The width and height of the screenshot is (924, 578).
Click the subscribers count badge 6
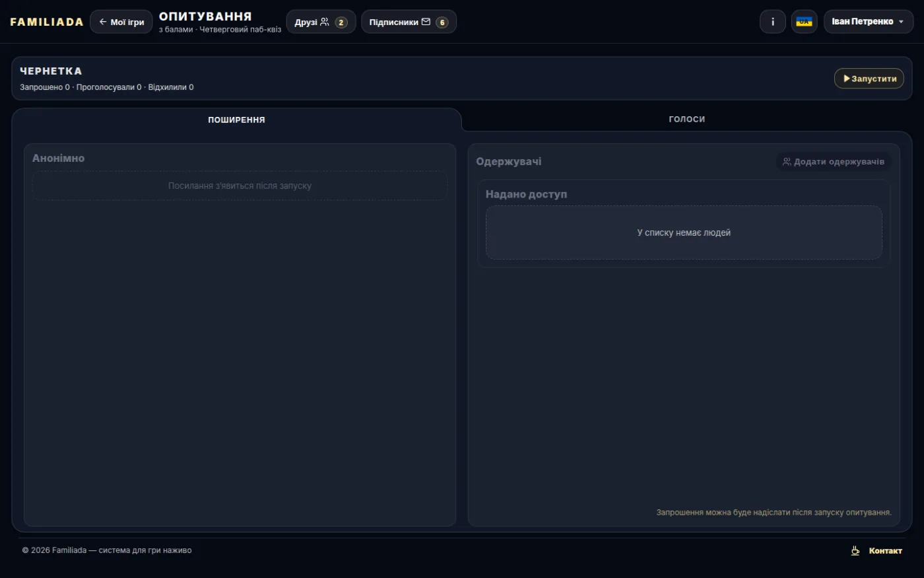(442, 22)
